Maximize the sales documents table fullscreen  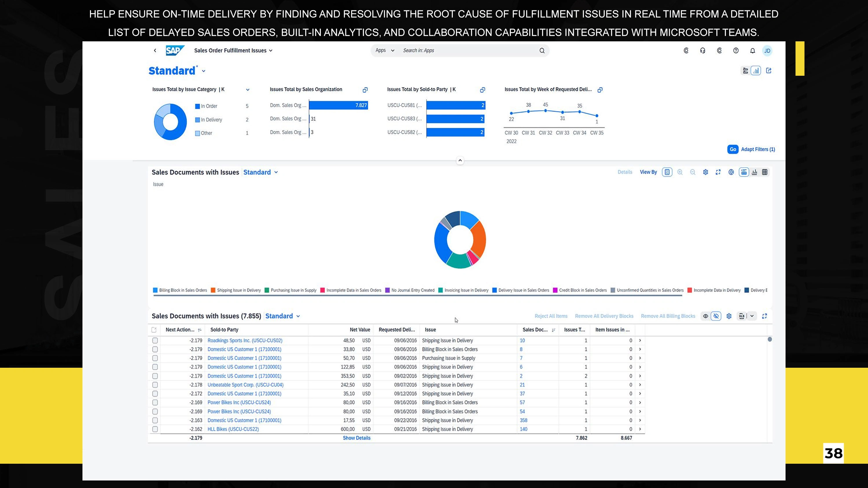click(764, 316)
